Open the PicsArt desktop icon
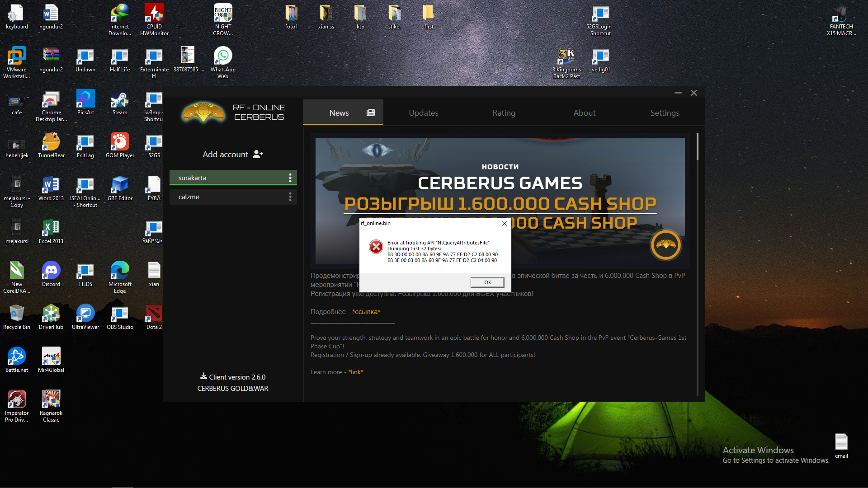This screenshot has height=488, width=868. point(85,103)
